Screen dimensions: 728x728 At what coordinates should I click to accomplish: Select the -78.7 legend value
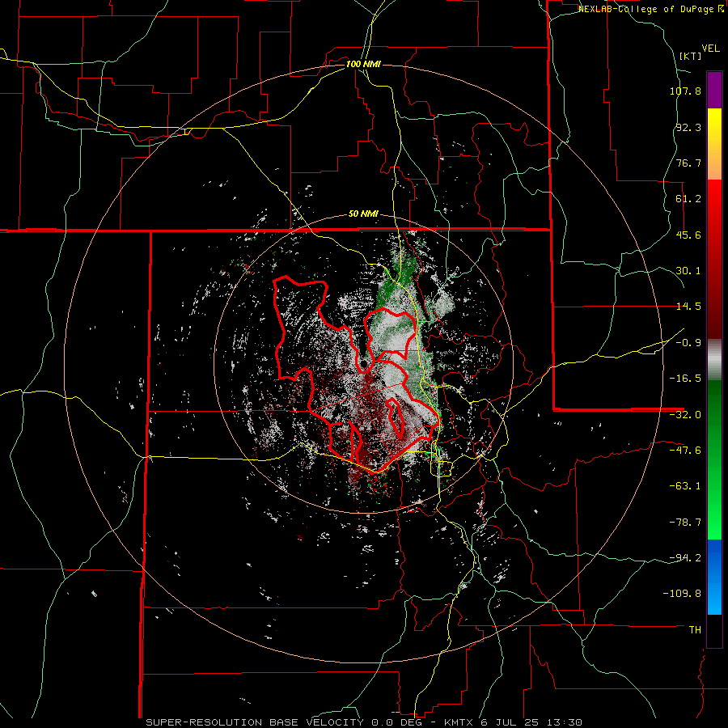[x=685, y=523]
